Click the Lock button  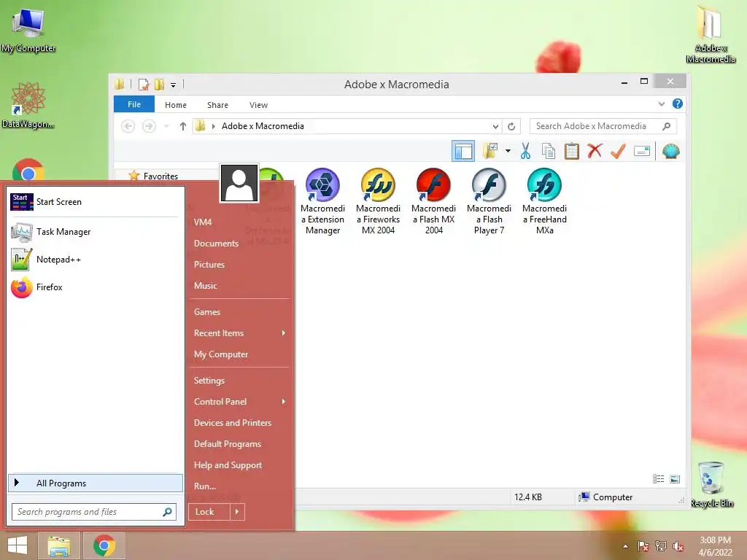[x=209, y=512]
